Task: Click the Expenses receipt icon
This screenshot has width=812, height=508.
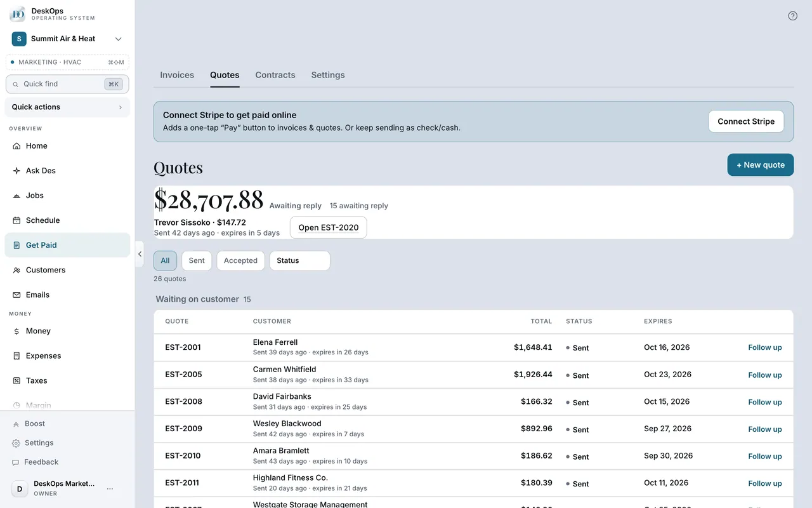Action: click(16, 356)
